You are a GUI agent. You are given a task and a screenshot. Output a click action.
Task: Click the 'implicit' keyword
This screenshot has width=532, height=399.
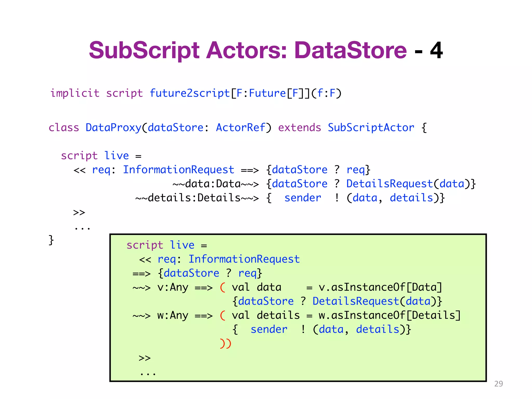tap(75, 93)
